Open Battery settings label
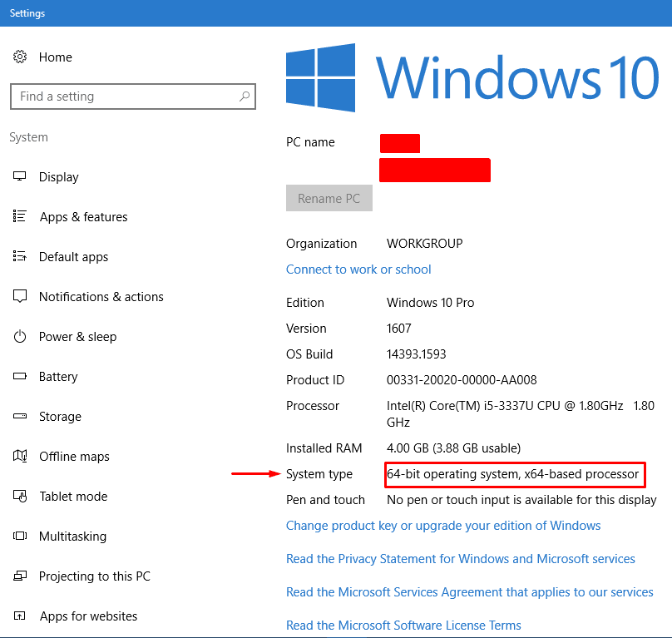Viewport: 672px width, 638px height. point(58,377)
